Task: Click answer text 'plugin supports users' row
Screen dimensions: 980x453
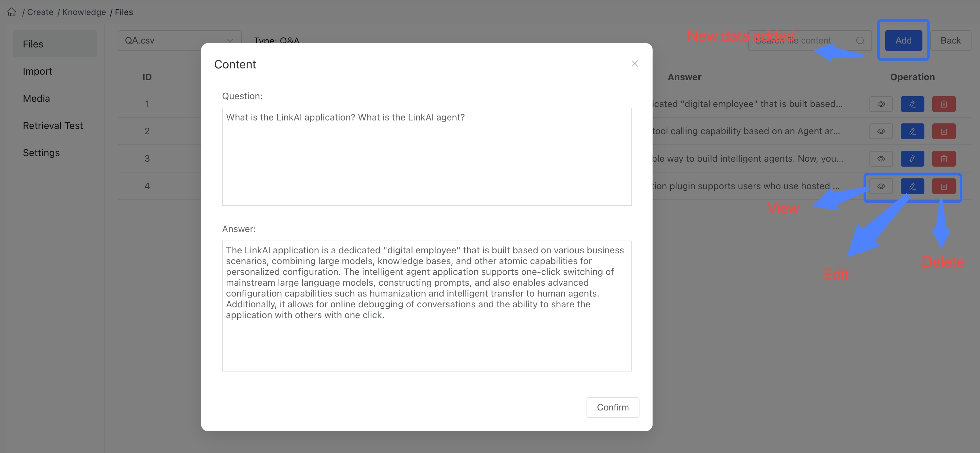Action: click(746, 186)
